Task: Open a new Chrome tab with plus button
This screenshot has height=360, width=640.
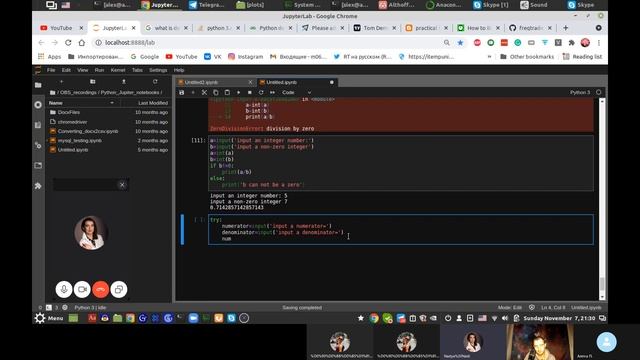Action: click(x=565, y=28)
